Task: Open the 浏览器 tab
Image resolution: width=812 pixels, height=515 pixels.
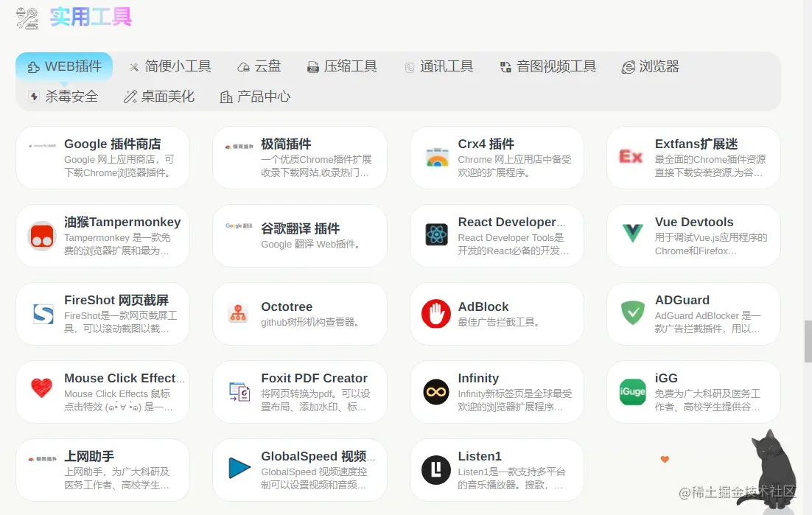Action: [x=651, y=67]
